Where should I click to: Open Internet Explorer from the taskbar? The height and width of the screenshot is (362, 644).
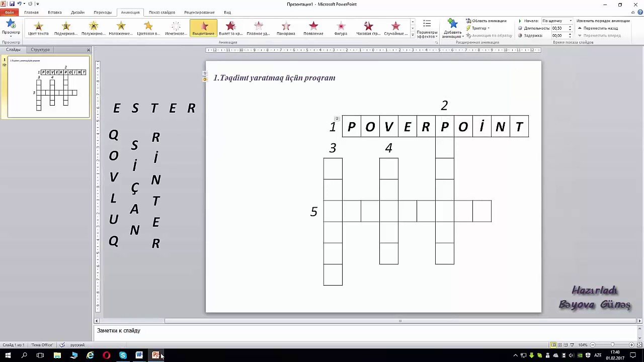point(90,355)
